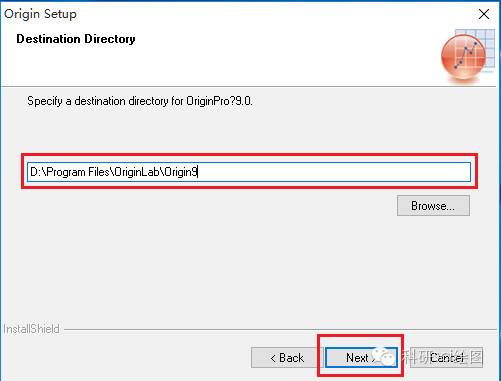
Task: Open the Browse folder dialog
Action: [433, 206]
